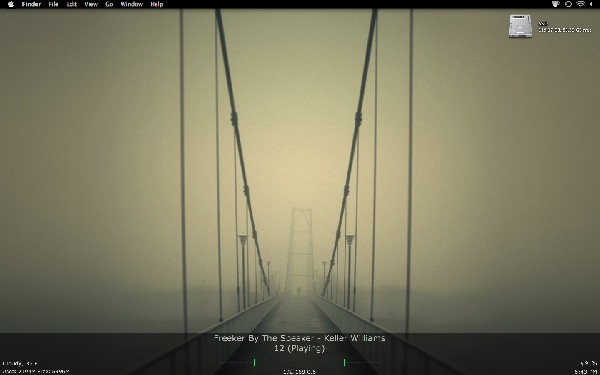Open the File menu
This screenshot has height=375, width=600.
54,4
